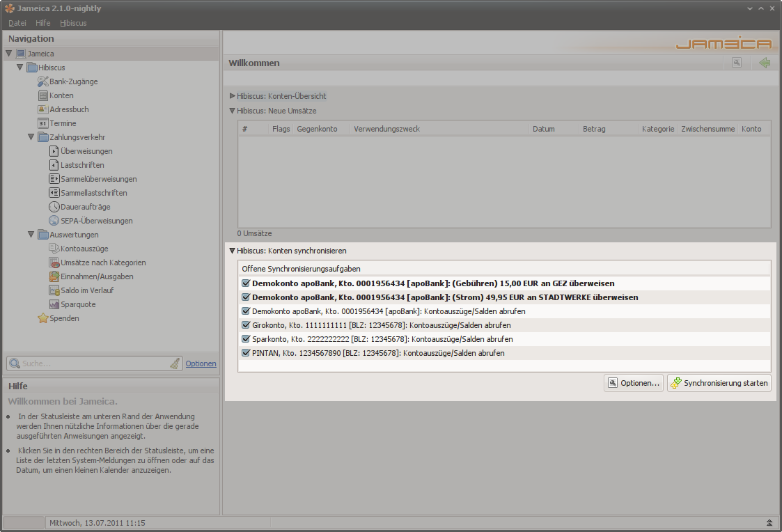The height and width of the screenshot is (532, 782).
Task: Open the Datei menu
Action: pos(17,23)
